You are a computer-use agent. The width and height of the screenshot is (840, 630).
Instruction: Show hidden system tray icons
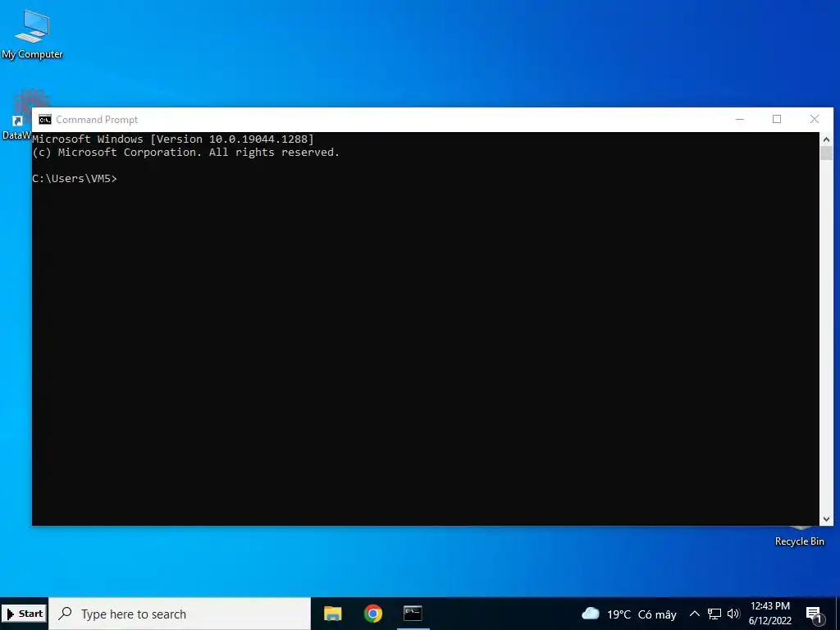tap(694, 614)
